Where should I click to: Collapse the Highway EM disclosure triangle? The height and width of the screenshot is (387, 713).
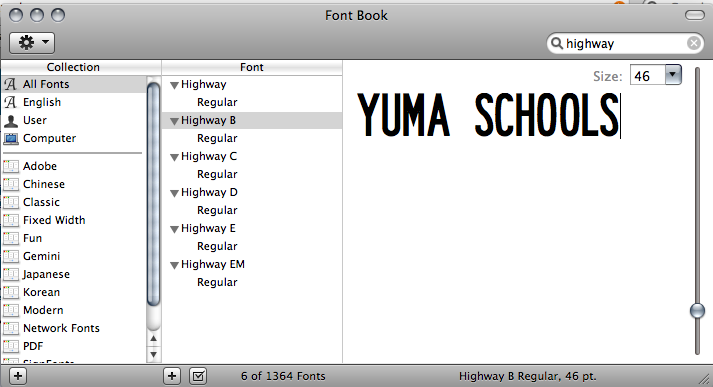174,265
